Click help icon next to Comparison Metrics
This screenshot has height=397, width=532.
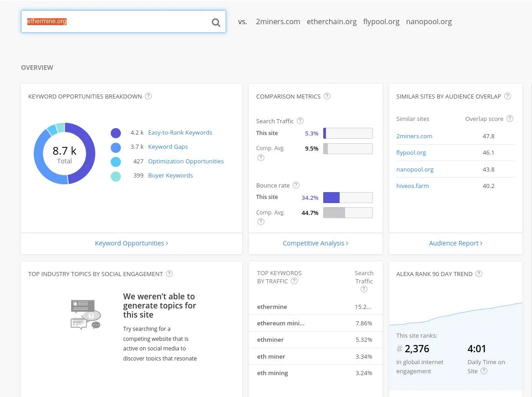pyautogui.click(x=327, y=96)
